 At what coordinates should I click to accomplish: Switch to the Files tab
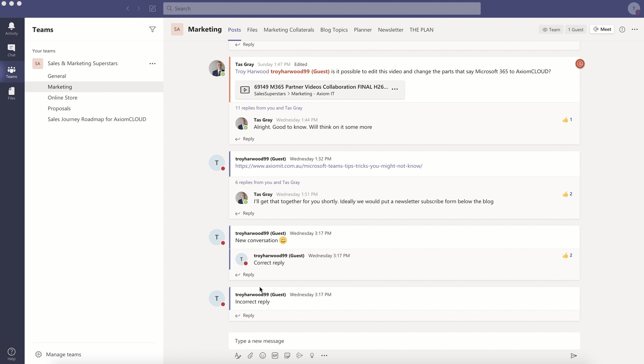[x=252, y=29]
